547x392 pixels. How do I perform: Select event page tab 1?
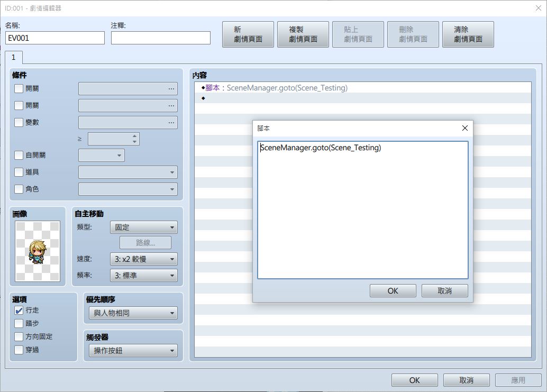(14, 58)
